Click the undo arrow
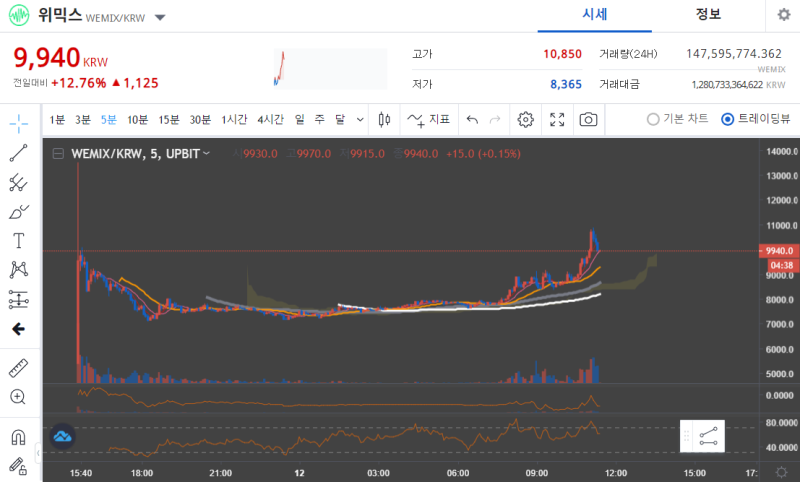 [x=472, y=120]
